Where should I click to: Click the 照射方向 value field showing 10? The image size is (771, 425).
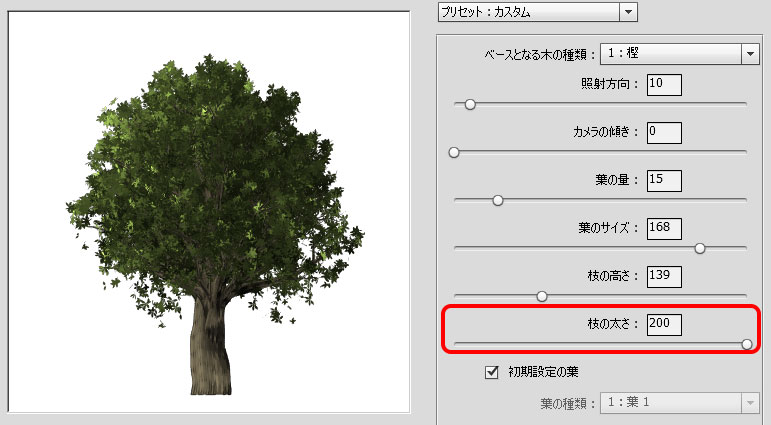tap(664, 85)
